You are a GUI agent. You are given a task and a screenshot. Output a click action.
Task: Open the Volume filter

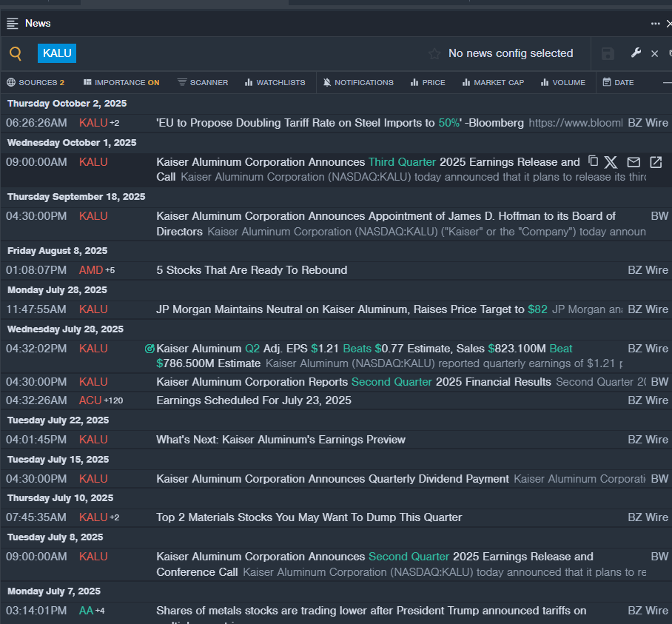[x=562, y=82]
